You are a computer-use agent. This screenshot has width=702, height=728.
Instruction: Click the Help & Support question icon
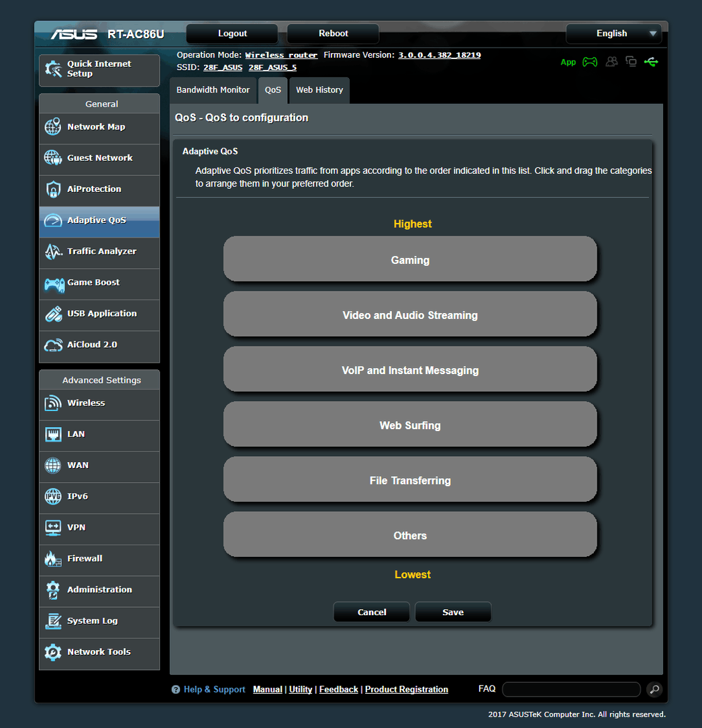pos(176,690)
